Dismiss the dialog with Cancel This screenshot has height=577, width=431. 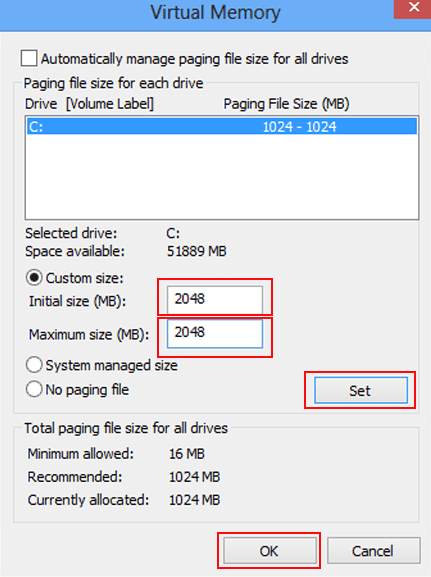[374, 551]
